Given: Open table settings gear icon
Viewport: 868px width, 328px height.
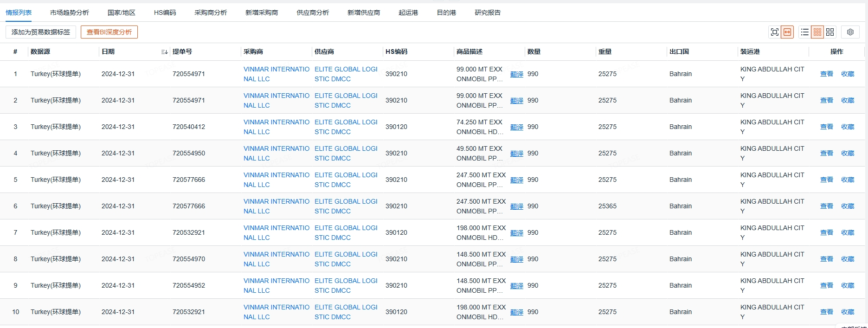Looking at the screenshot, I should pos(850,32).
